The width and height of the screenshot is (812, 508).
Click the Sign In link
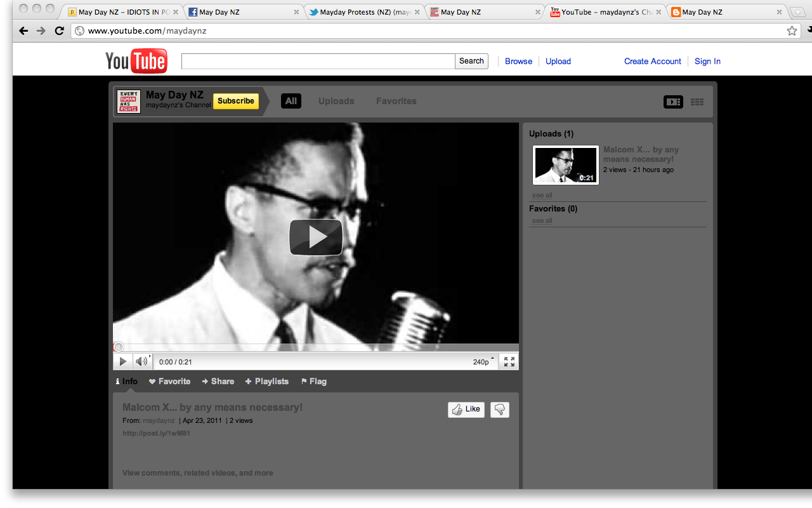coord(707,62)
